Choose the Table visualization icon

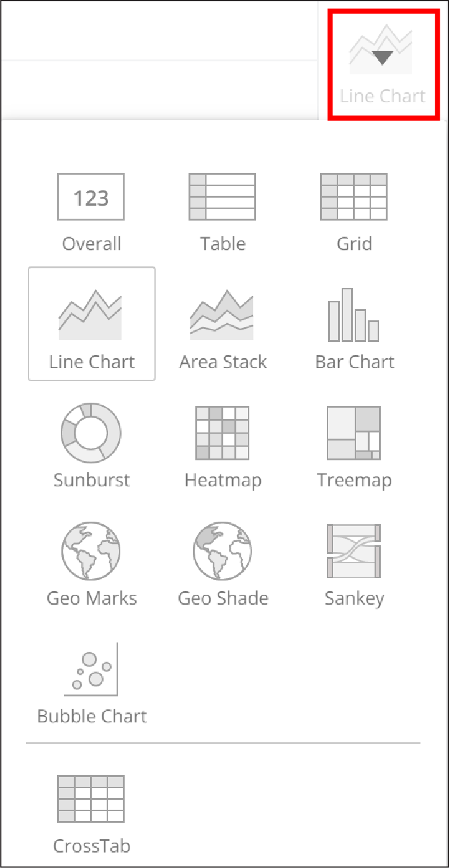(x=222, y=196)
